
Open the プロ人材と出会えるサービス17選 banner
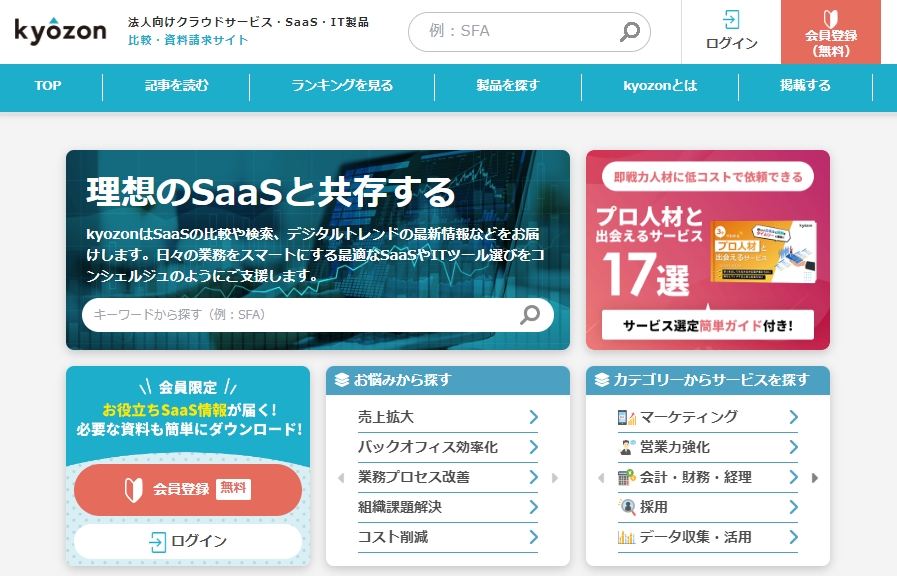tap(708, 250)
